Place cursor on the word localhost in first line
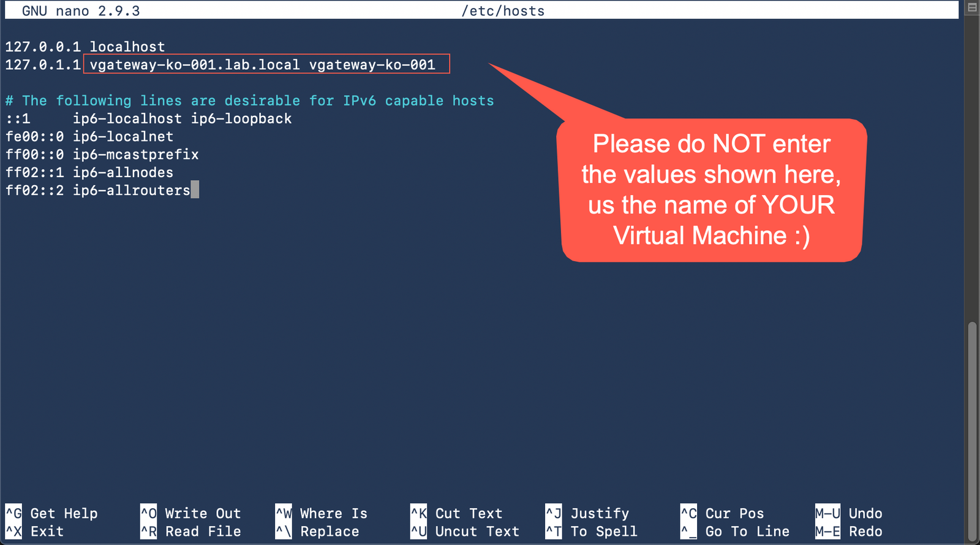The width and height of the screenshot is (980, 545). click(x=127, y=47)
